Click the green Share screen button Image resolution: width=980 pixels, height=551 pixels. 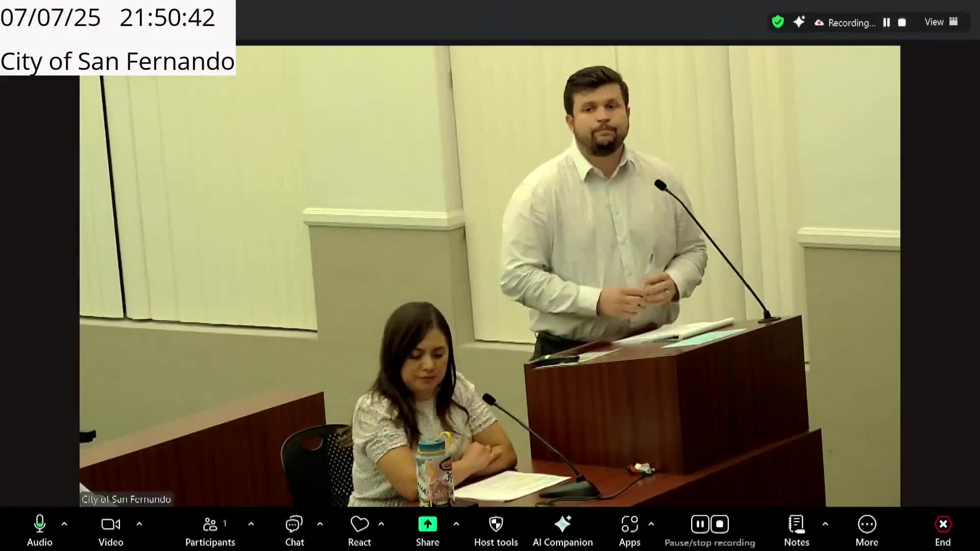pyautogui.click(x=427, y=524)
